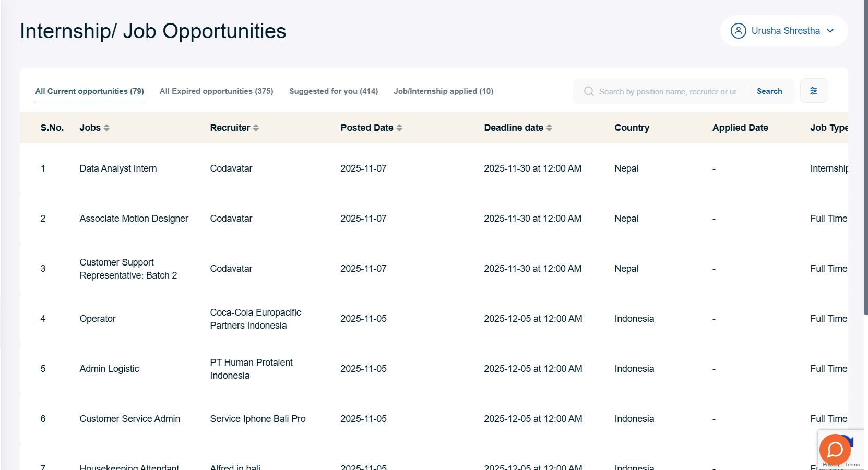The image size is (868, 470).
Task: Switch to All Expired opportunities tab
Action: point(216,91)
